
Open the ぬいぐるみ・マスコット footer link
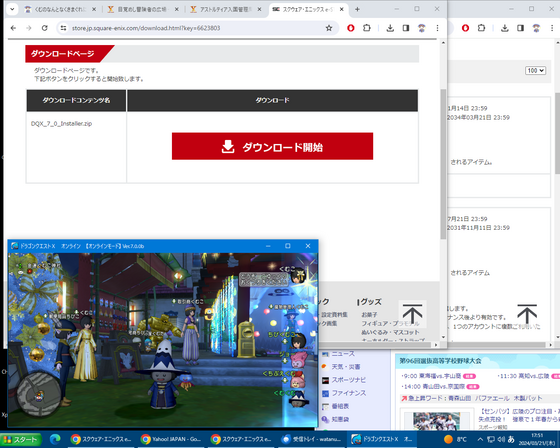tap(390, 332)
